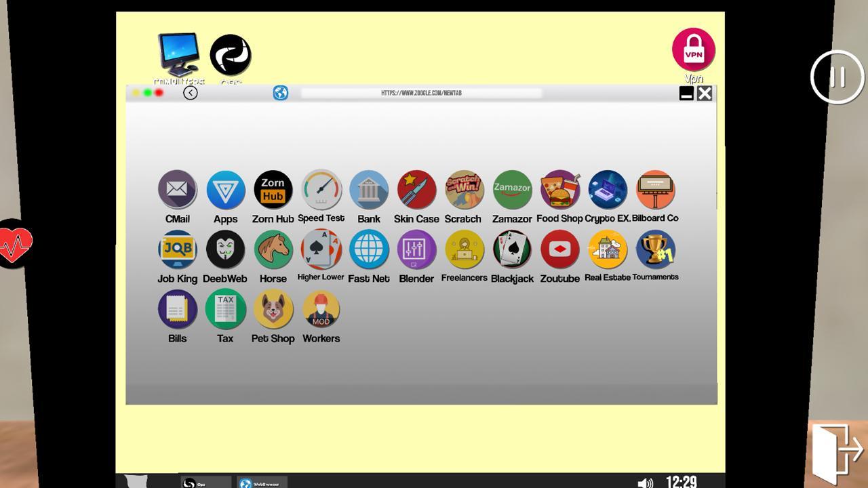868x488 pixels.
Task: Pause the game with pause button
Action: [x=837, y=77]
